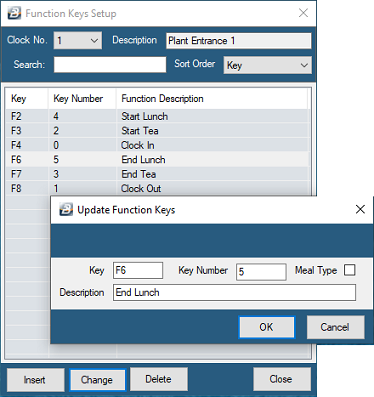Image resolution: width=374 pixels, height=397 pixels.
Task: Click the Close button at bottom
Action: 282,379
